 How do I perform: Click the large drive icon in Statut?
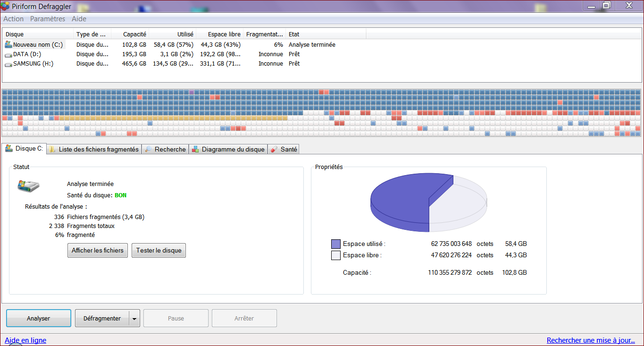click(x=28, y=186)
